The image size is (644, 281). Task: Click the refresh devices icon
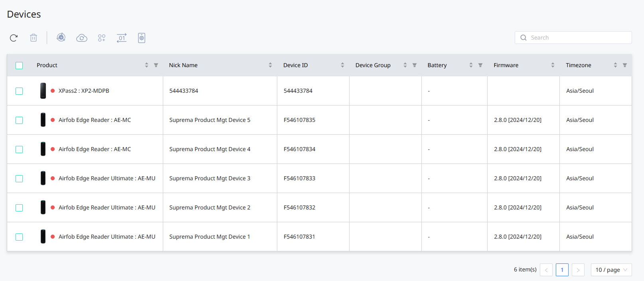14,38
